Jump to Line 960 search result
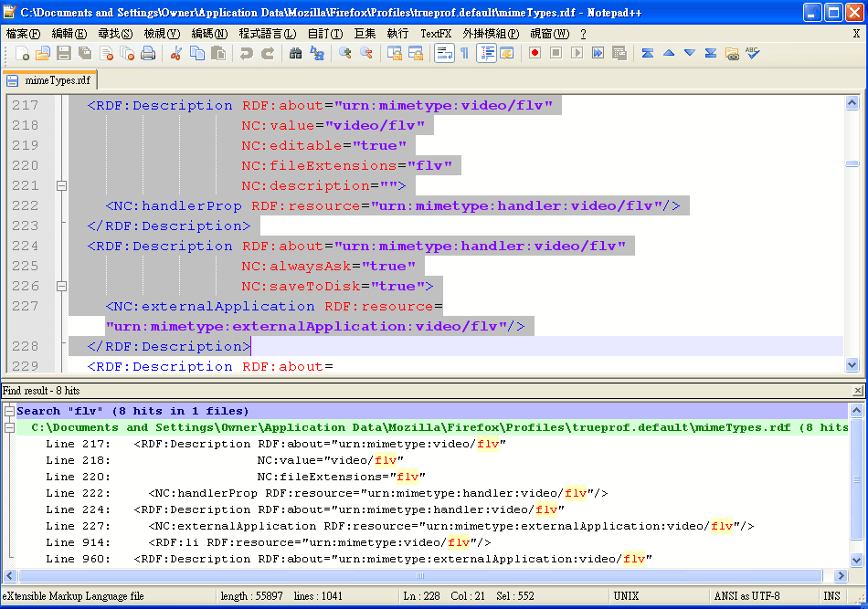 pos(78,559)
